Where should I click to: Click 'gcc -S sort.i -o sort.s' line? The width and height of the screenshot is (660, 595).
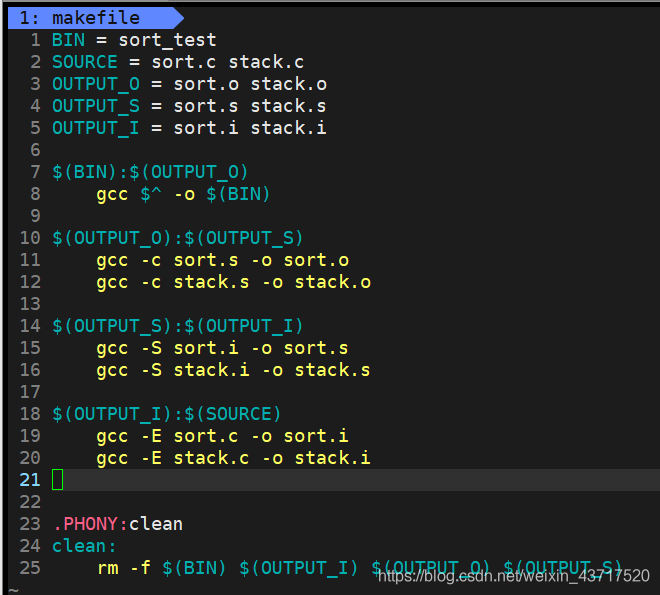[x=223, y=348]
